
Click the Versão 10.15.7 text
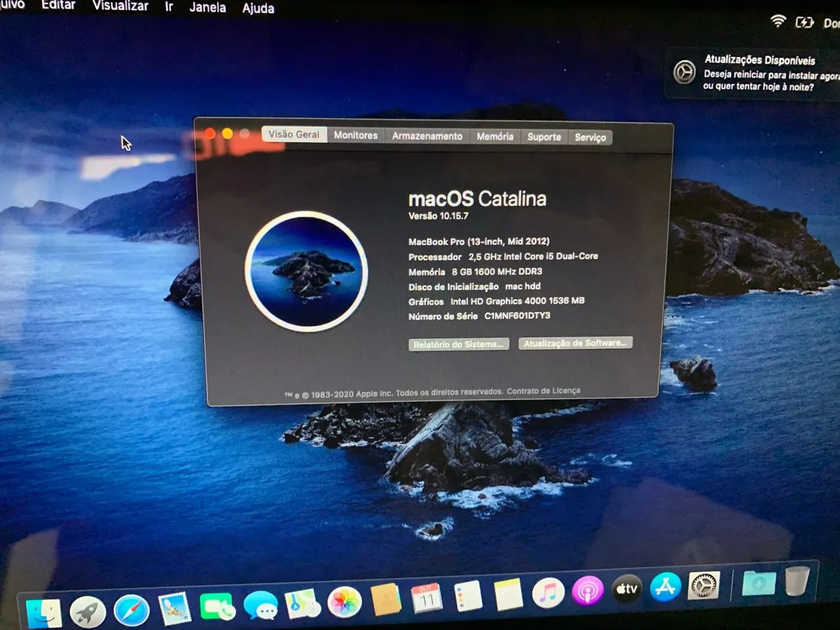pos(438,216)
